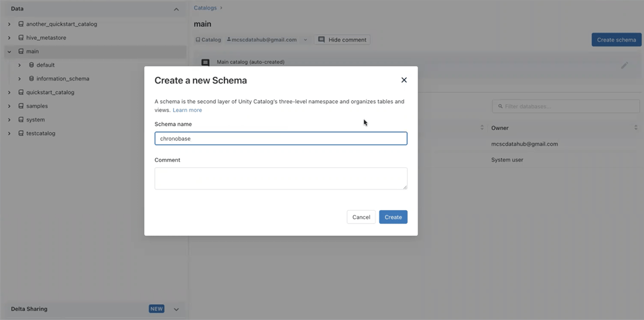
Task: Expand the Delta Sharing section
Action: (176, 309)
